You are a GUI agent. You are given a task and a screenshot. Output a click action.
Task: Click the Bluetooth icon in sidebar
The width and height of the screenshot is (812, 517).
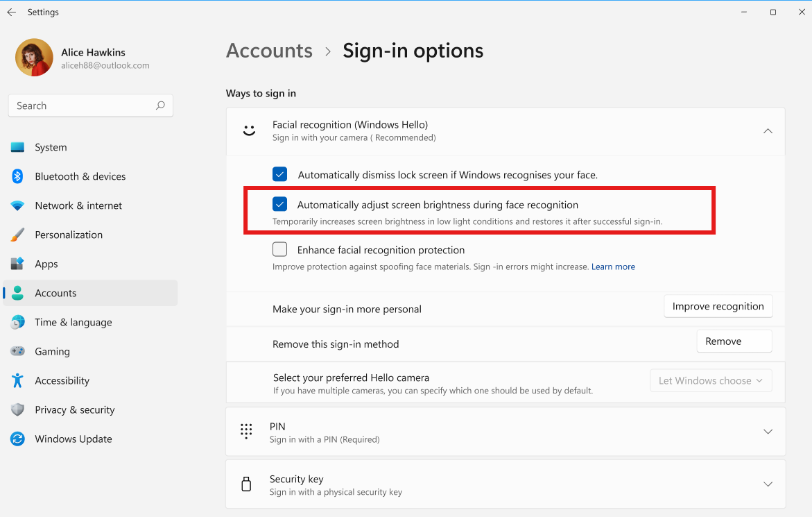pyautogui.click(x=17, y=176)
